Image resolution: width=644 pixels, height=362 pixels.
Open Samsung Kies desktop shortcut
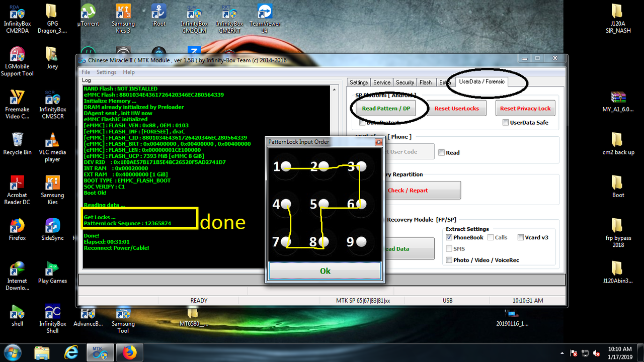[52, 190]
